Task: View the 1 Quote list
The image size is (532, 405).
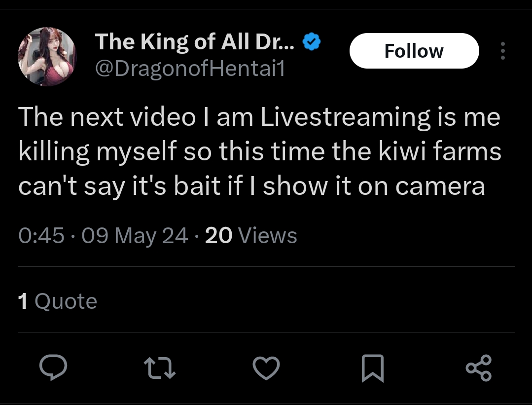Action: pos(57,301)
